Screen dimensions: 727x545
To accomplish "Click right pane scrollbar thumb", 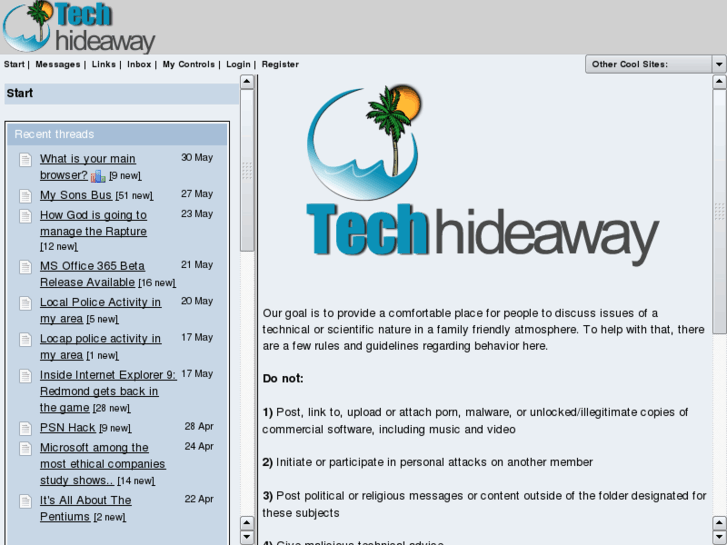I will (719, 211).
